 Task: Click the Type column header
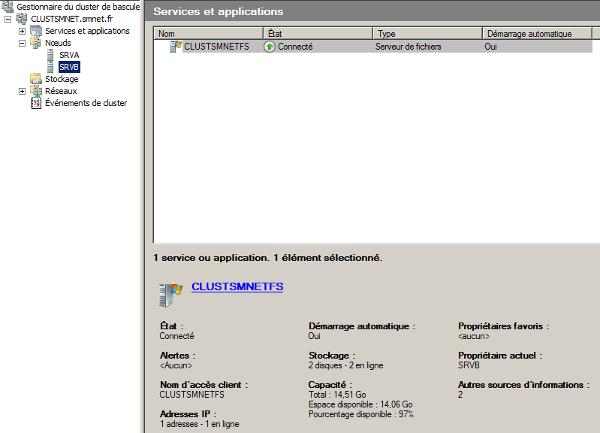[x=426, y=34]
